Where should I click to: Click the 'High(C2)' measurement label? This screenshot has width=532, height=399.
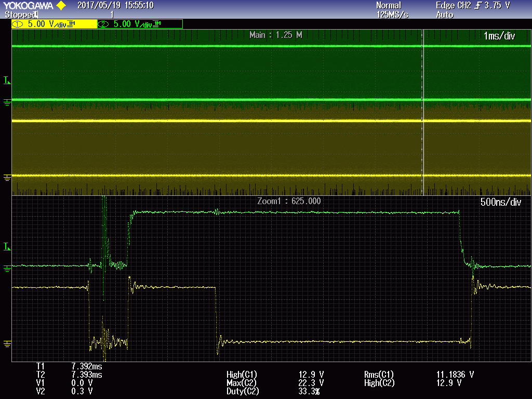click(x=379, y=383)
